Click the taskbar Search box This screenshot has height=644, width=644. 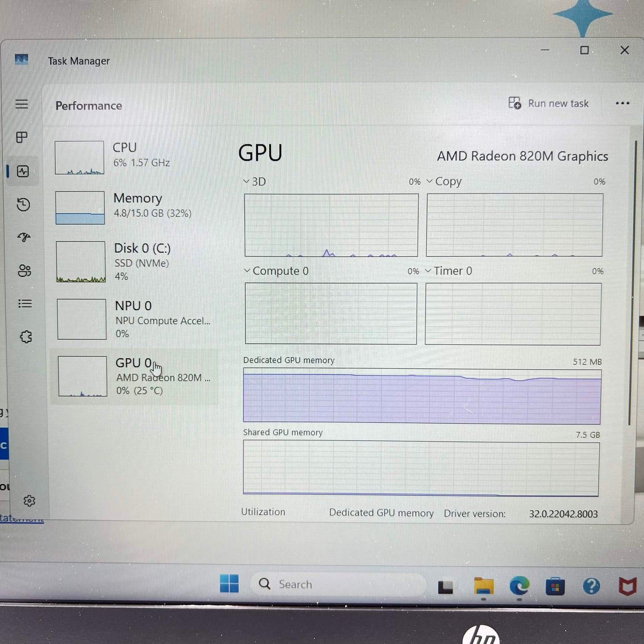(338, 584)
